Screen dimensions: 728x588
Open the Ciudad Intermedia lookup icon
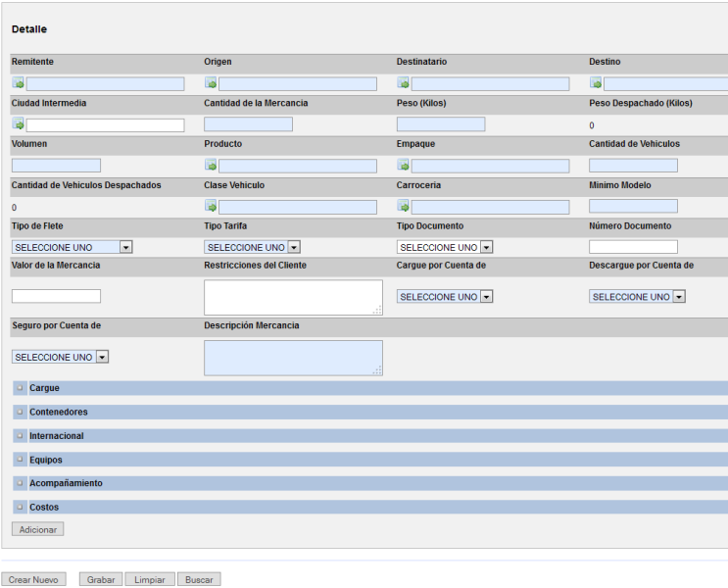point(18,124)
